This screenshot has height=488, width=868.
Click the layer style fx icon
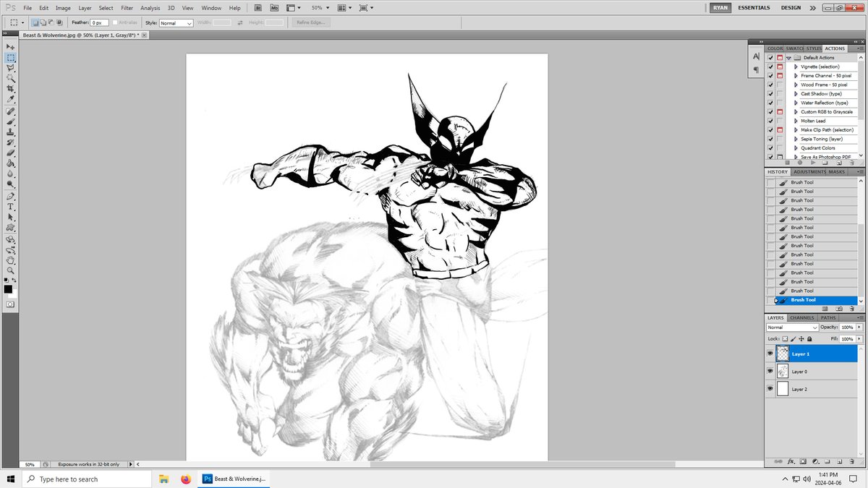pyautogui.click(x=791, y=461)
